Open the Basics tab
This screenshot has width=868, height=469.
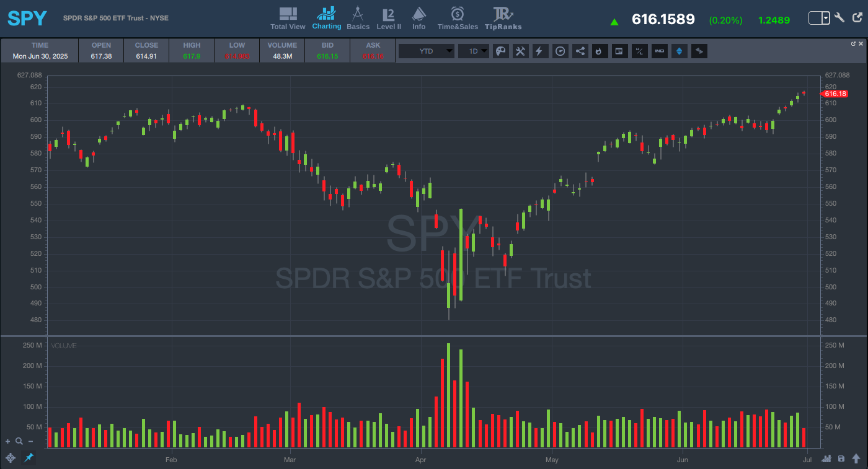tap(358, 19)
